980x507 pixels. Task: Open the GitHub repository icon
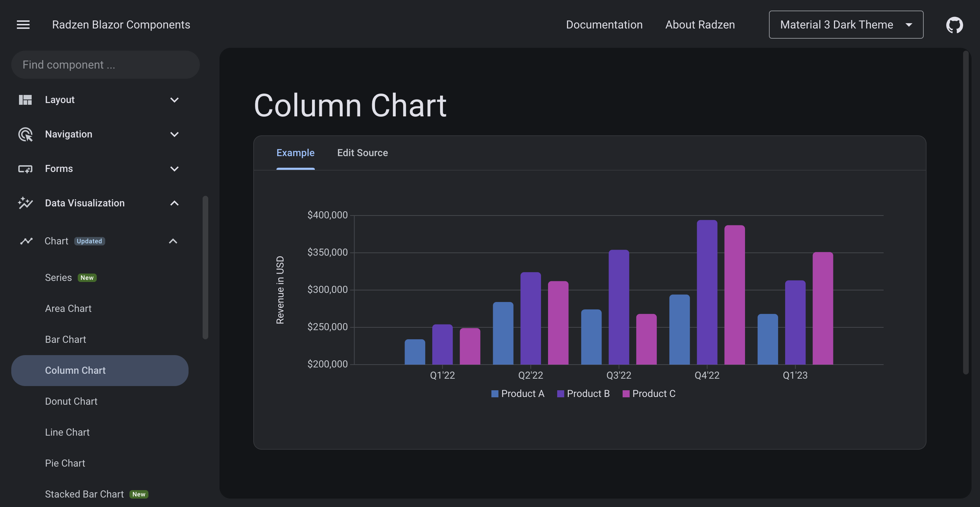(x=954, y=25)
